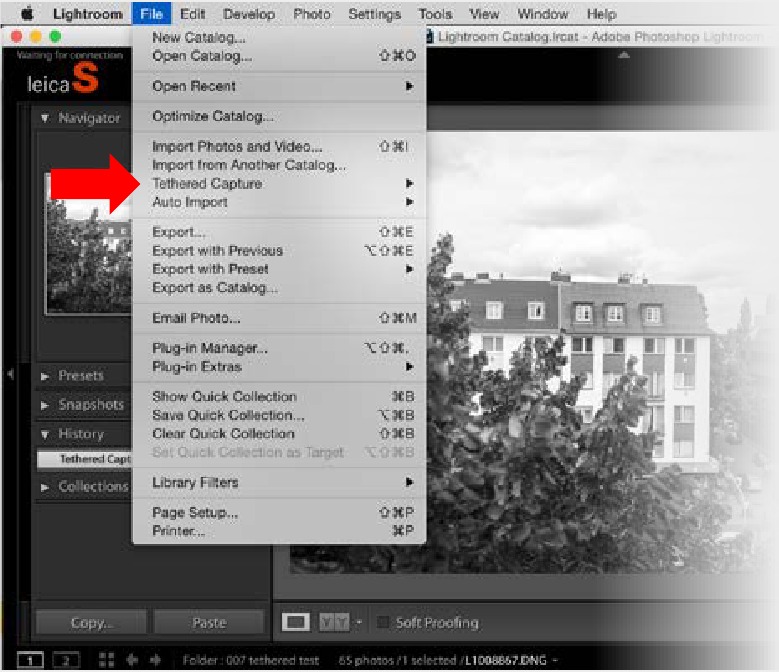Viewport: 779px width, 672px height.
Task: Choose Import from Another Catalog
Action: pos(279,165)
